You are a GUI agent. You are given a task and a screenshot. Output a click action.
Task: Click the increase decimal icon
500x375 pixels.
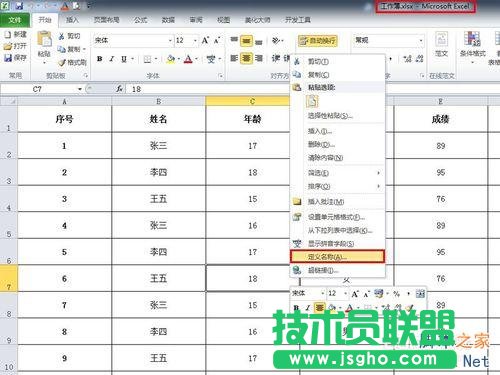tap(407, 59)
